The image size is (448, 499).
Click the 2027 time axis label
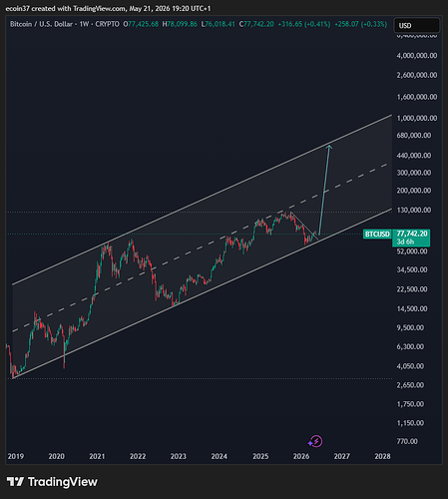(342, 456)
